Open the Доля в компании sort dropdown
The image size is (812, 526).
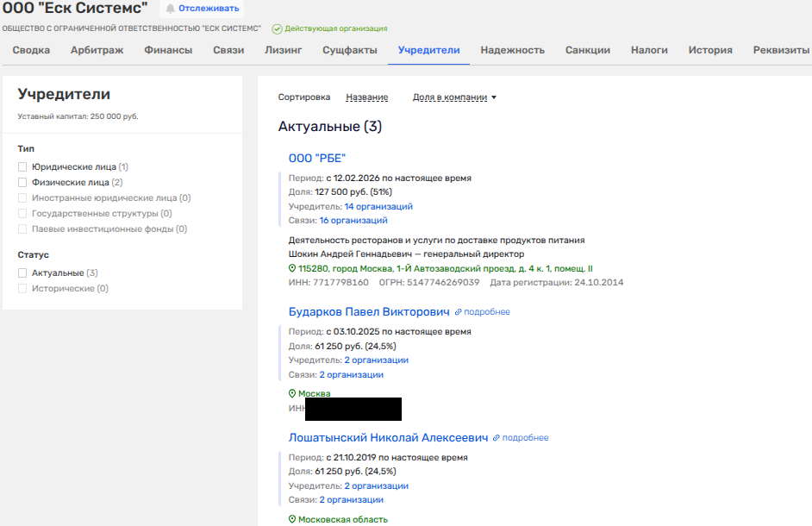[x=454, y=97]
